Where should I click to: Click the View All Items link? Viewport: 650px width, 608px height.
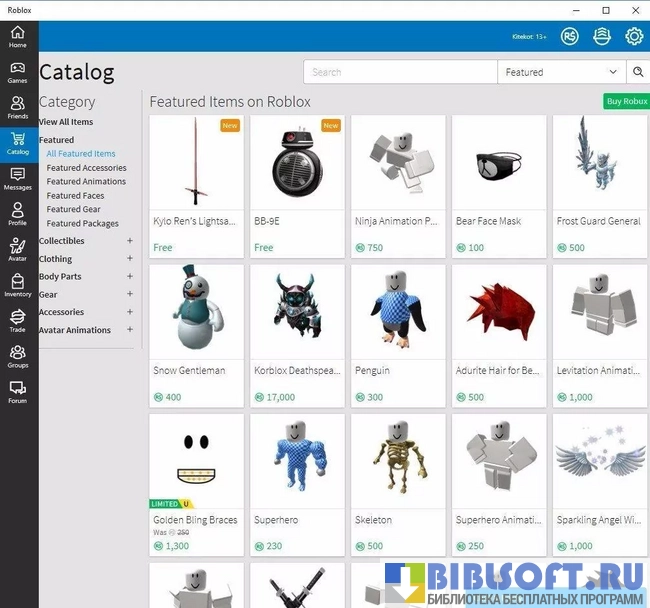pos(66,122)
